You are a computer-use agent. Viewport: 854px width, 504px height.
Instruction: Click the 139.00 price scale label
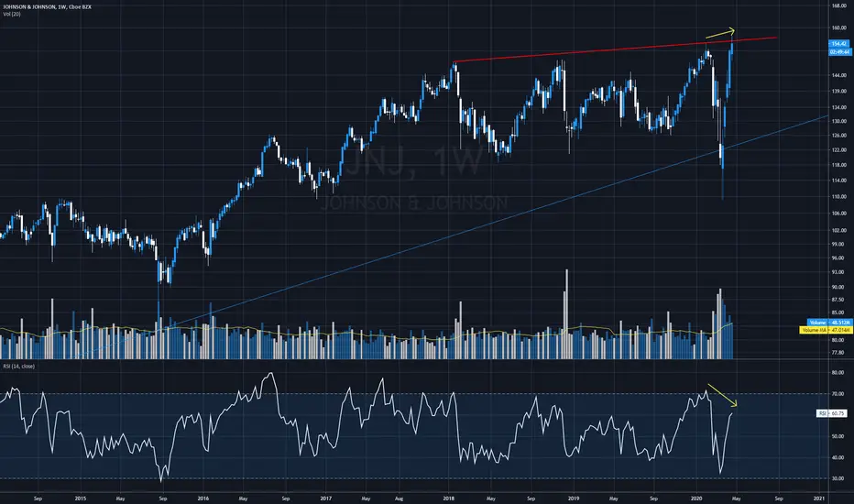(x=838, y=91)
